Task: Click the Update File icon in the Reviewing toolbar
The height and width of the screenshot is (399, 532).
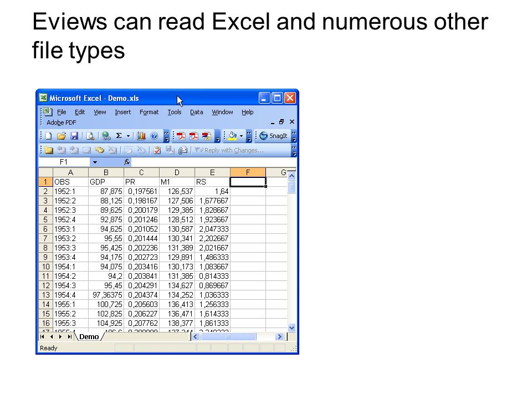Action: click(170, 150)
